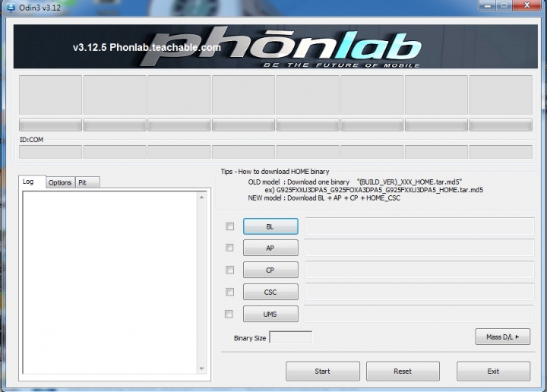Click the UMS file button
Screen dimensions: 547x392
click(x=270, y=314)
